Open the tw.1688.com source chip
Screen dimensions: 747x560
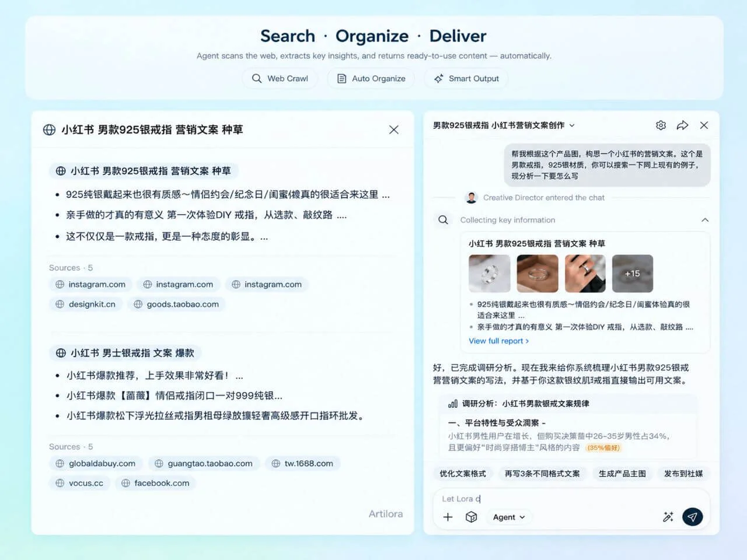(x=302, y=463)
